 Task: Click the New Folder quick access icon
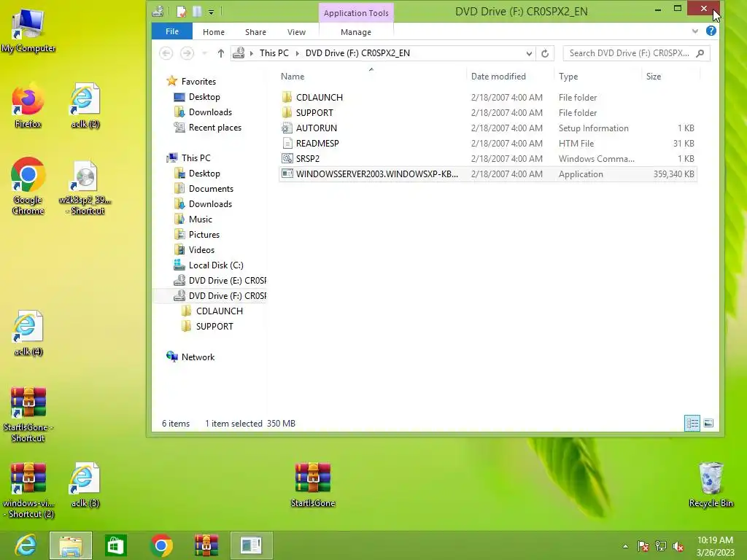(197, 11)
